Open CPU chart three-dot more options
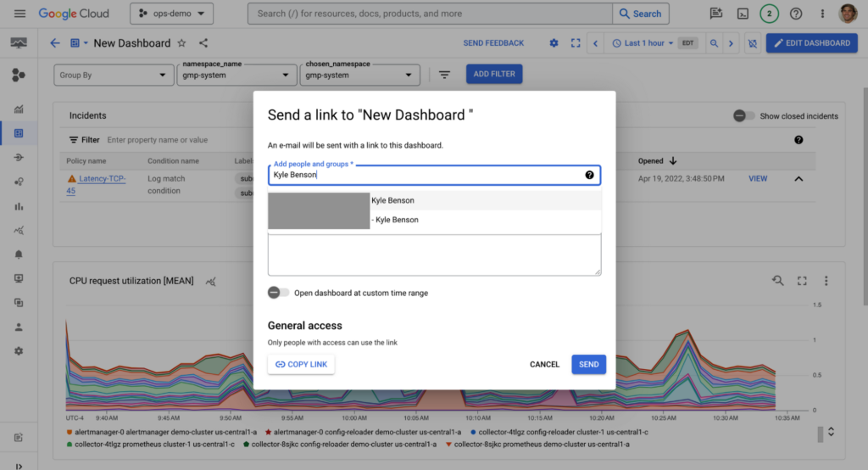Image resolution: width=868 pixels, height=470 pixels. (x=826, y=281)
